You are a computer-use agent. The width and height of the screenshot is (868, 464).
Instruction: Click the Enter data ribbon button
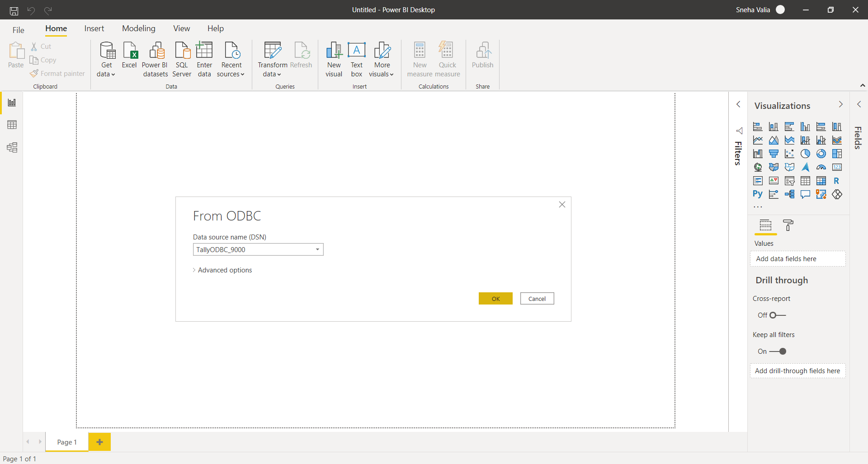pos(204,59)
